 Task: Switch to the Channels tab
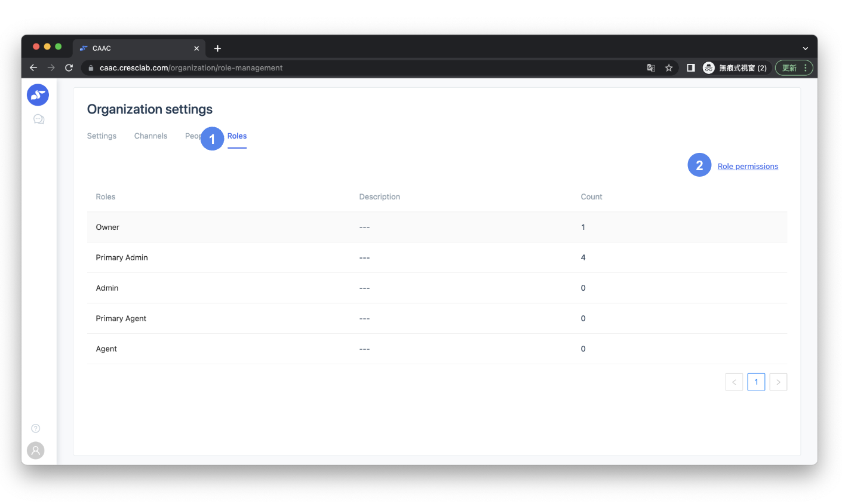150,136
